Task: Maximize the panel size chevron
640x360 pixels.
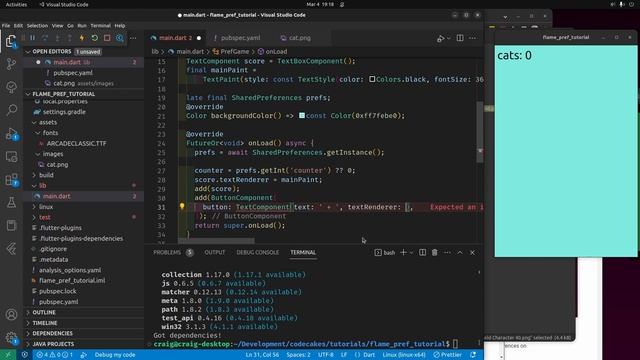Action: 460,253
